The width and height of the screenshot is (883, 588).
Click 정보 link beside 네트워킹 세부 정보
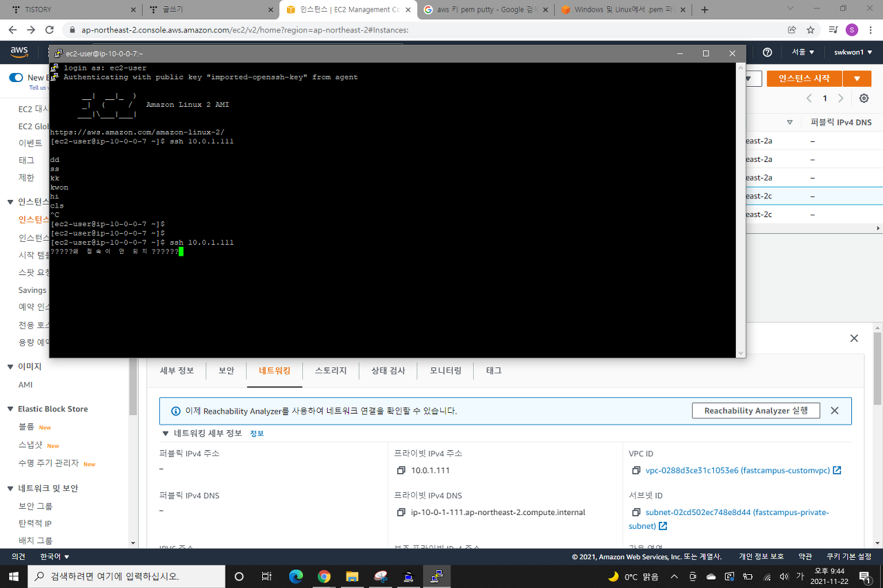257,433
